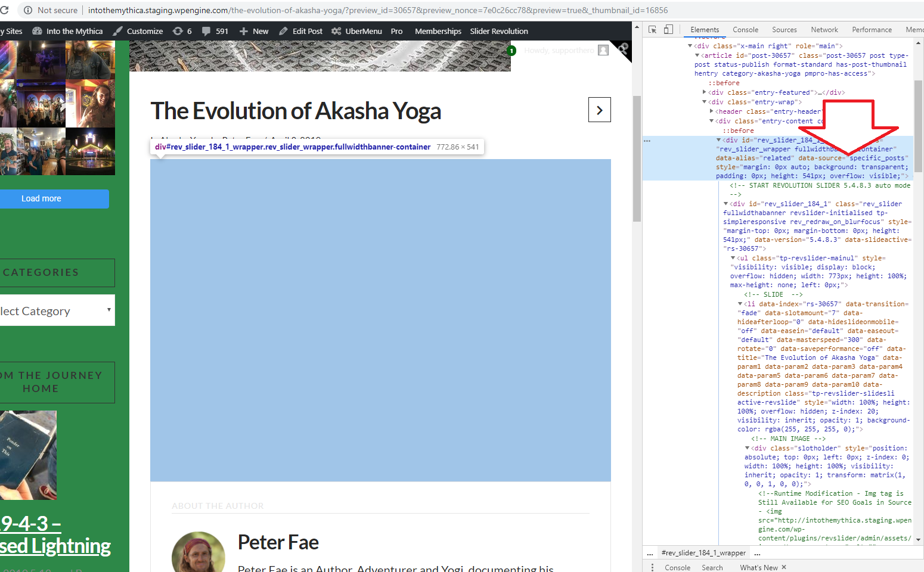This screenshot has height=572, width=924.
Task: Switch to the Sources tab in DevTools
Action: tap(784, 30)
